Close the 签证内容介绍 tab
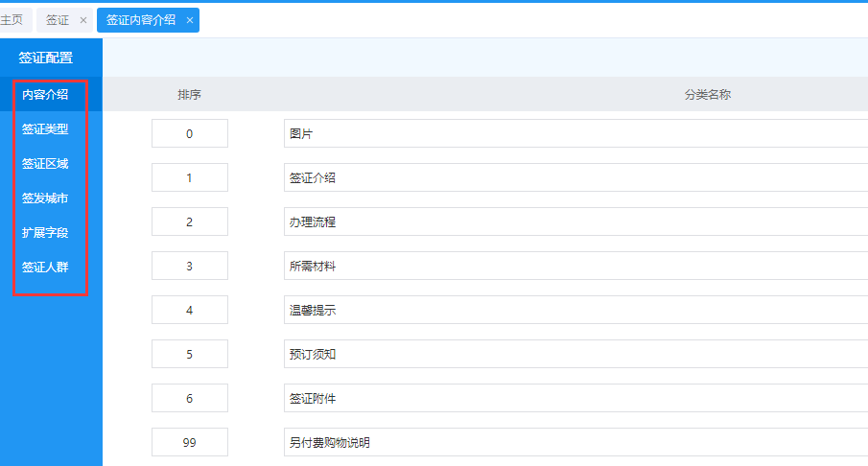This screenshot has width=868, height=466. point(190,20)
